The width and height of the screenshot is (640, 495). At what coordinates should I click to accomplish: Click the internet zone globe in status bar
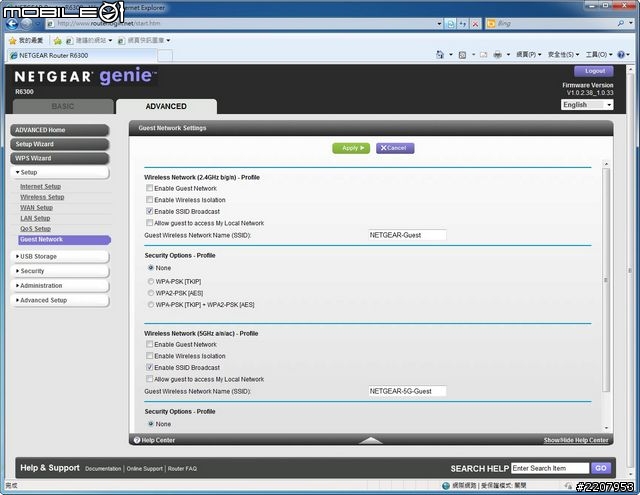(446, 486)
